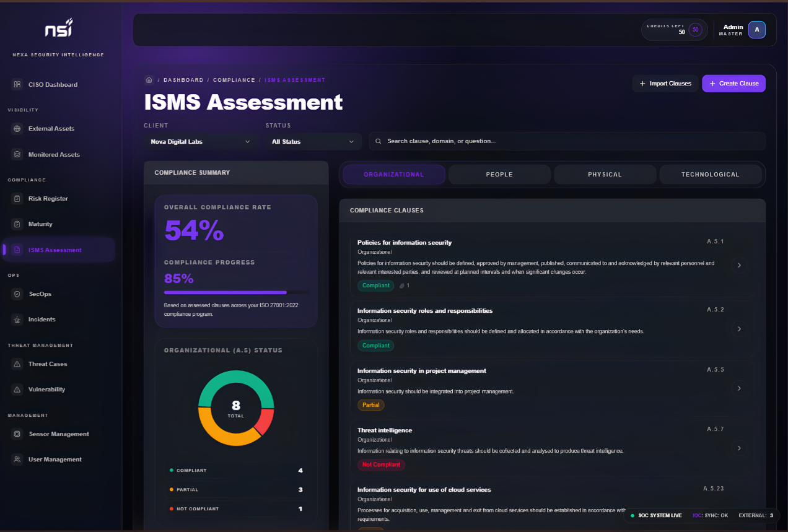Screen dimensions: 788x532
Task: Click the Not Compliant badge on Threat intelligence
Action: [381, 464]
